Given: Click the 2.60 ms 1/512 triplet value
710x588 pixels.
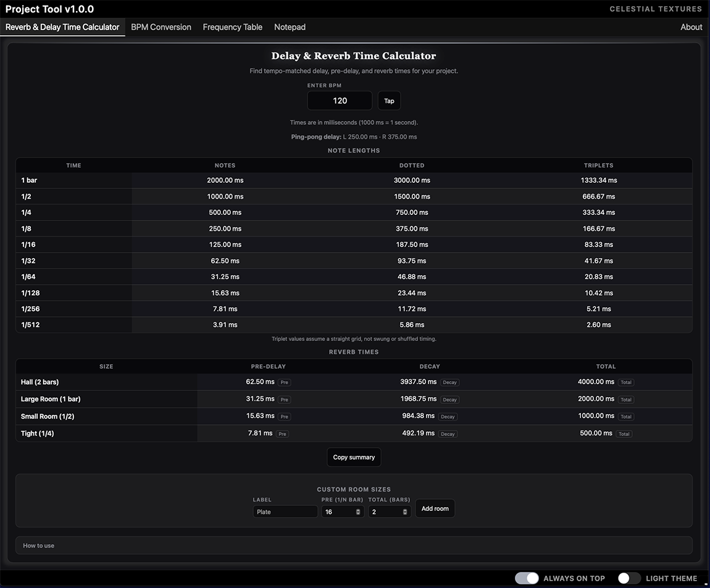Looking at the screenshot, I should 599,325.
